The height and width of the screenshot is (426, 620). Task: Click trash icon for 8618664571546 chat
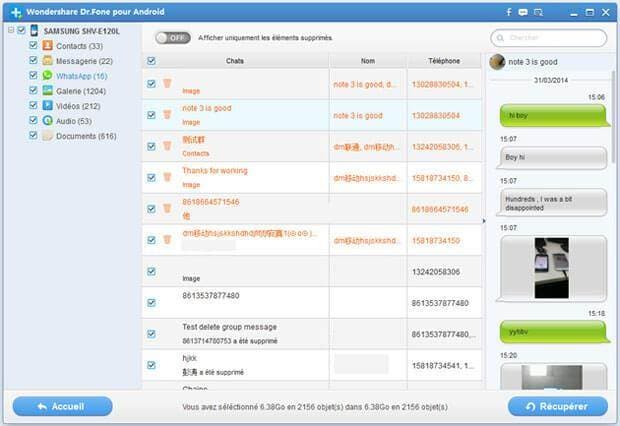point(167,208)
